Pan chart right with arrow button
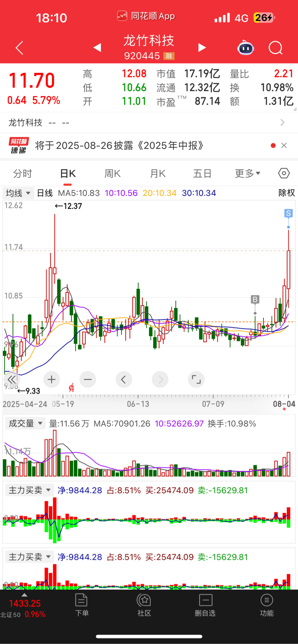Screen dimensions: 298x644 tap(160, 379)
